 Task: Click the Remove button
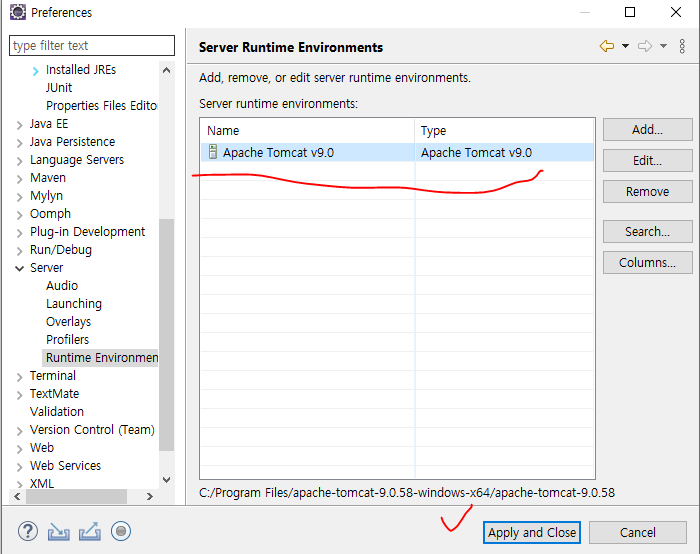[x=647, y=192]
